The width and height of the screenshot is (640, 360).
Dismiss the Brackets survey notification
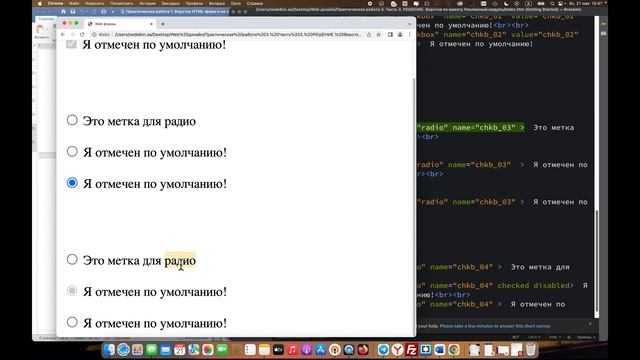590,324
